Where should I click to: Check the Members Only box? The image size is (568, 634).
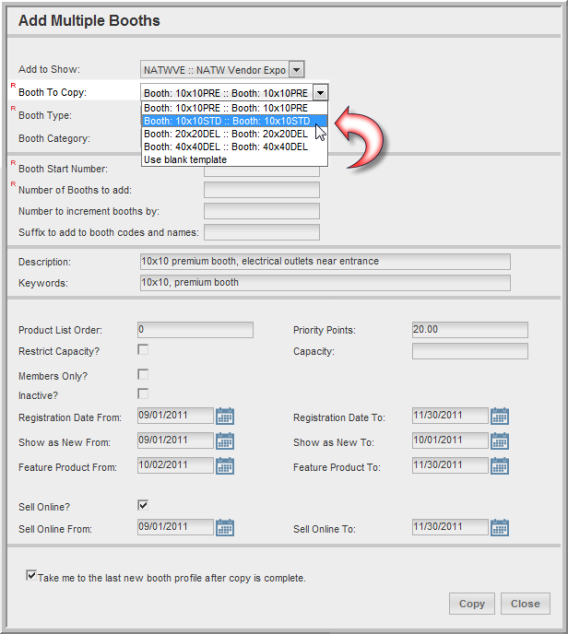point(143,374)
